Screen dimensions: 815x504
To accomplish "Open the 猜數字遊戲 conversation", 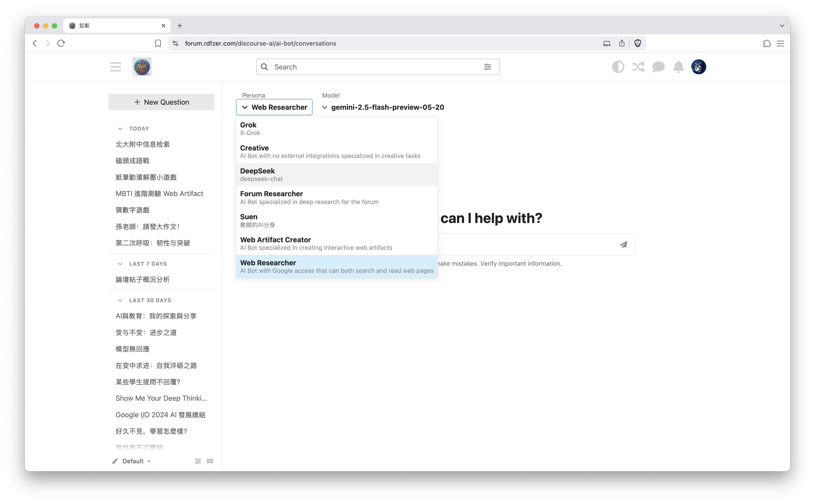I will tap(132, 210).
